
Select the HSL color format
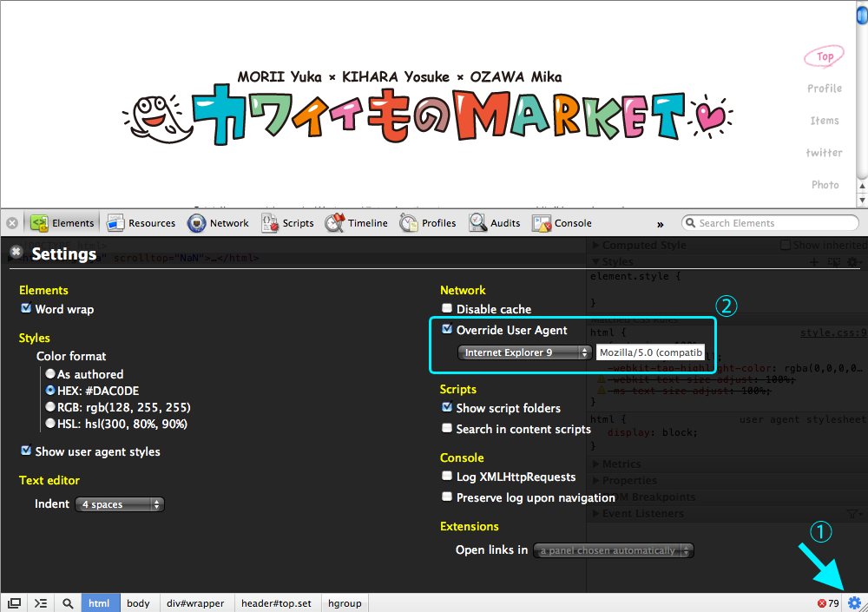50,424
